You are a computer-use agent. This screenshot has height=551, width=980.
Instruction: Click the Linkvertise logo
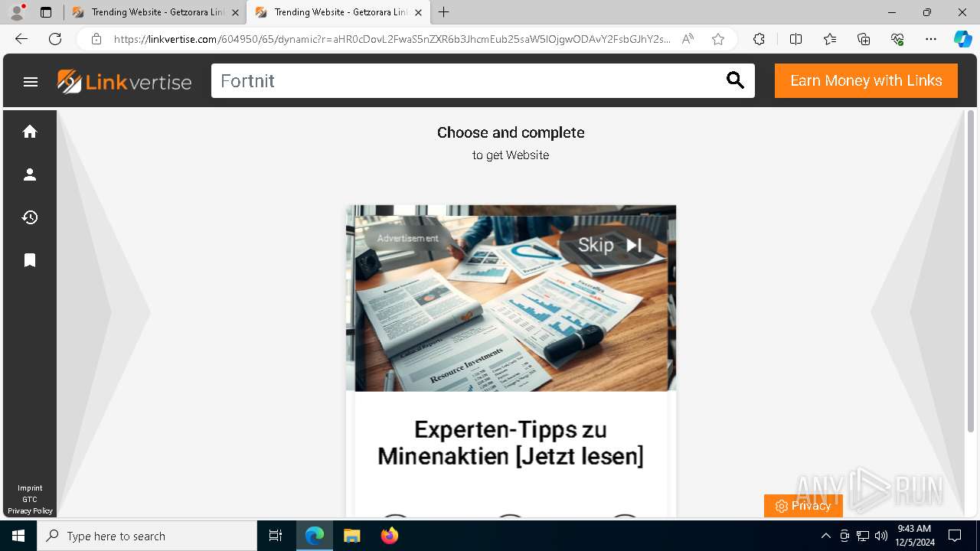[124, 81]
